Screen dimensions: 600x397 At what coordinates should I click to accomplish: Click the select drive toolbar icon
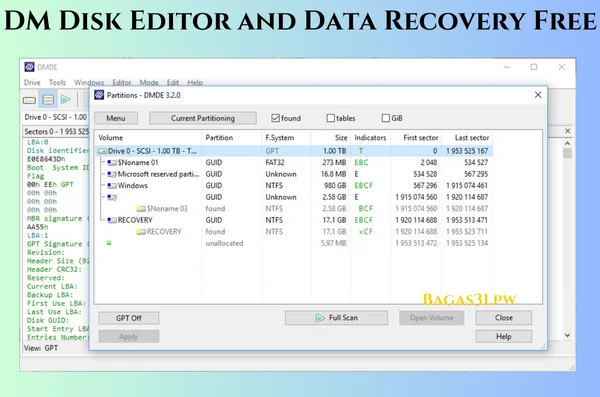click(29, 100)
